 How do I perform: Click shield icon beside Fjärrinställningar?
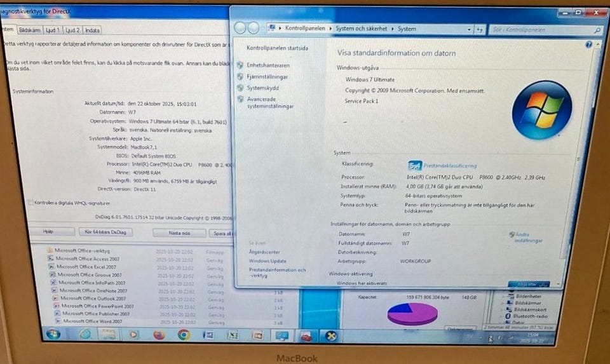pos(240,77)
